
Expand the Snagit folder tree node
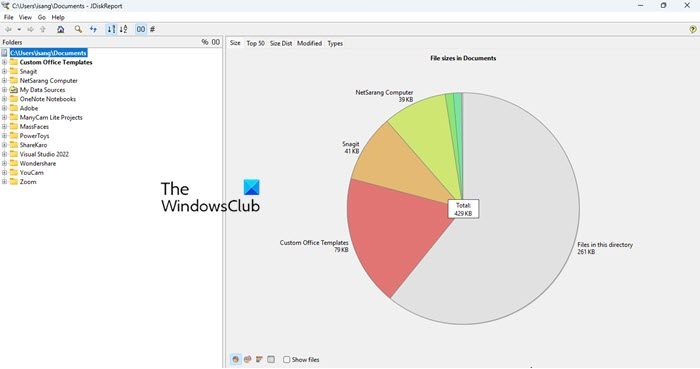click(x=4, y=71)
